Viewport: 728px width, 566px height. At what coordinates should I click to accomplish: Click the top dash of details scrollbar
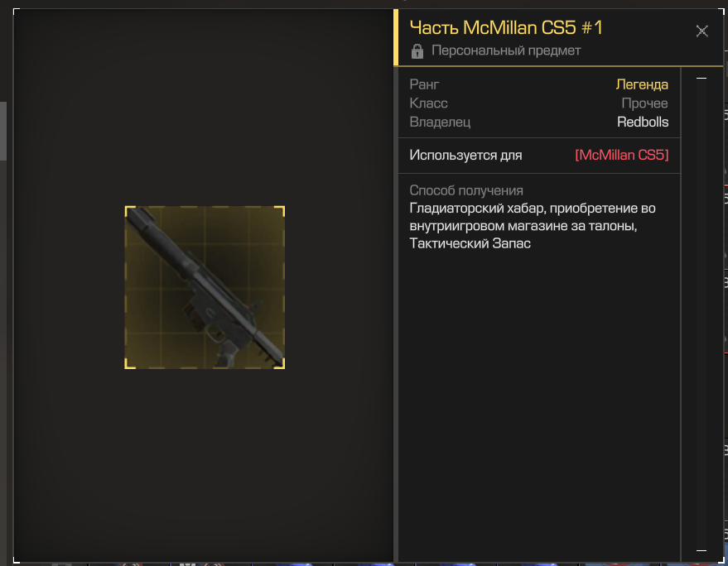[701, 79]
